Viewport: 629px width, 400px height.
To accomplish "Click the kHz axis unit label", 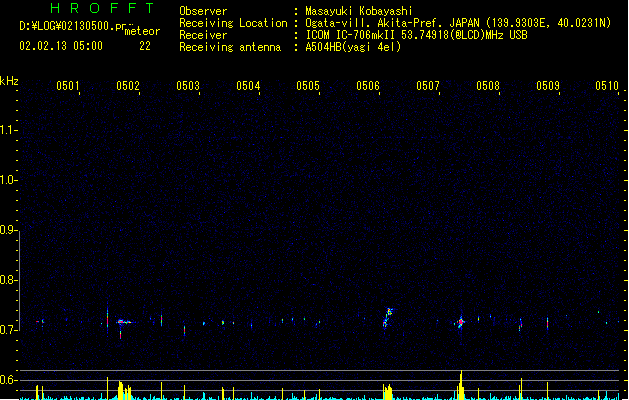I will click(x=9, y=81).
